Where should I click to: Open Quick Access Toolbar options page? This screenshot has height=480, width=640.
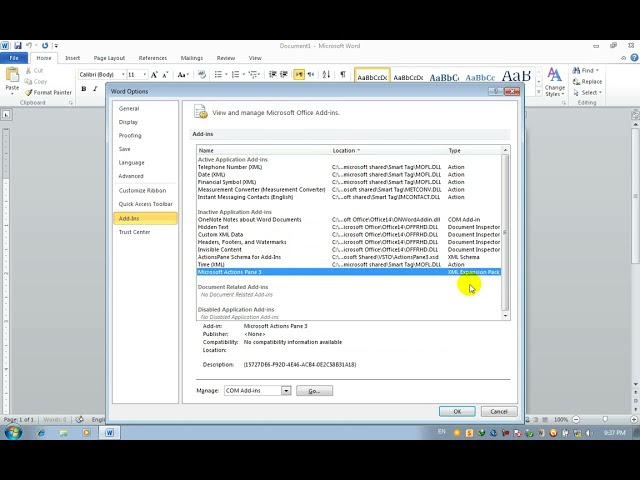click(x=145, y=204)
